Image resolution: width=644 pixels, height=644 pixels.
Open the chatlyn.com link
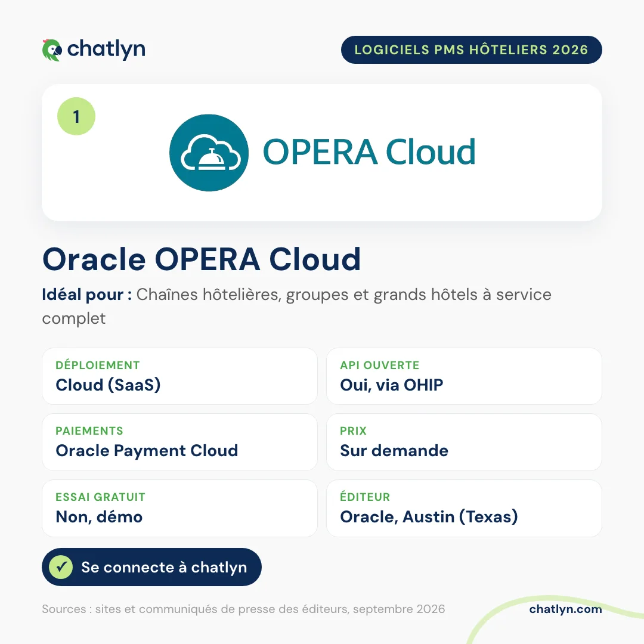tap(565, 609)
